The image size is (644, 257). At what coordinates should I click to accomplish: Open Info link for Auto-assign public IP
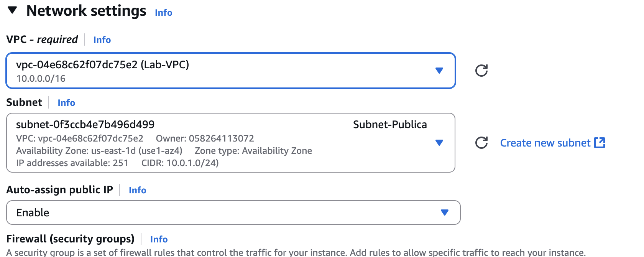137,190
